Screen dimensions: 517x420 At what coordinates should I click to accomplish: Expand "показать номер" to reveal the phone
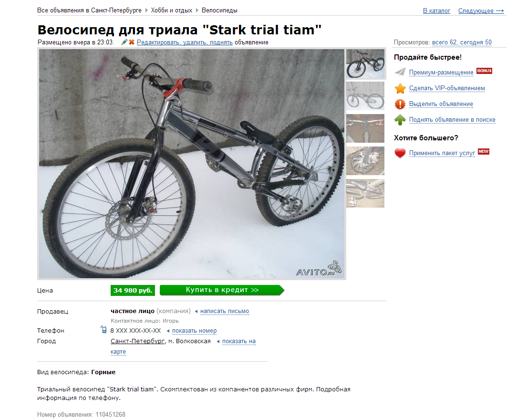click(x=194, y=331)
